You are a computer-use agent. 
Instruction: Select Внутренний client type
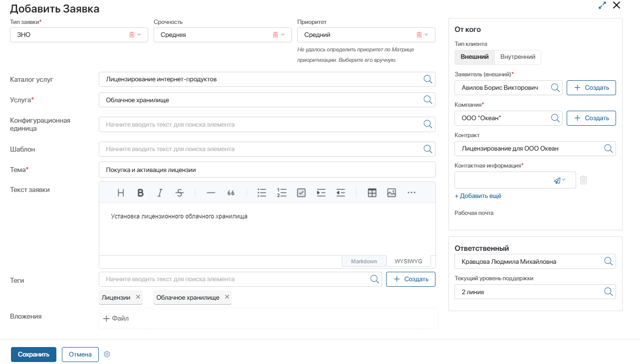coord(518,57)
